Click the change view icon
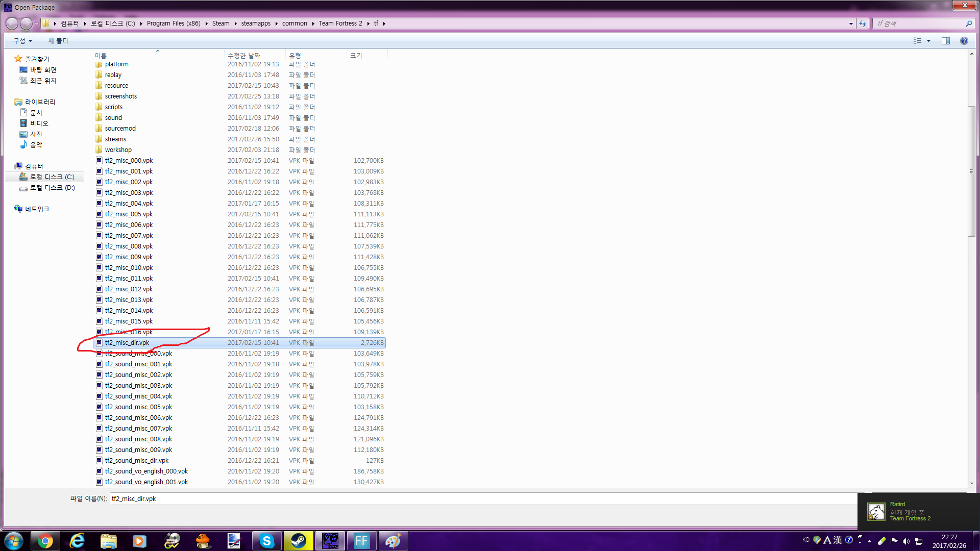The image size is (980, 551). (x=918, y=41)
